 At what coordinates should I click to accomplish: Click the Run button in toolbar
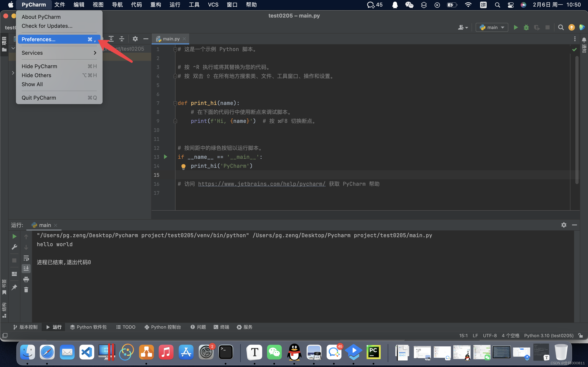[515, 27]
